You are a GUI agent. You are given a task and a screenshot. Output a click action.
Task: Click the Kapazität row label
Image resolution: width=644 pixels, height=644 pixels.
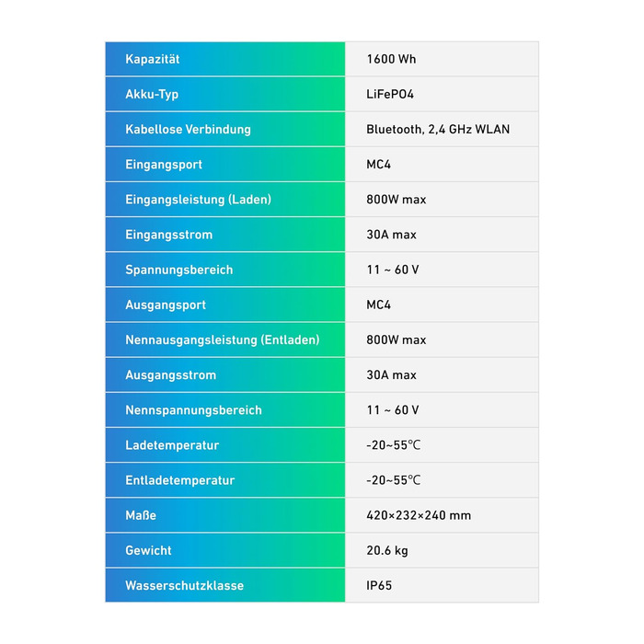click(153, 59)
